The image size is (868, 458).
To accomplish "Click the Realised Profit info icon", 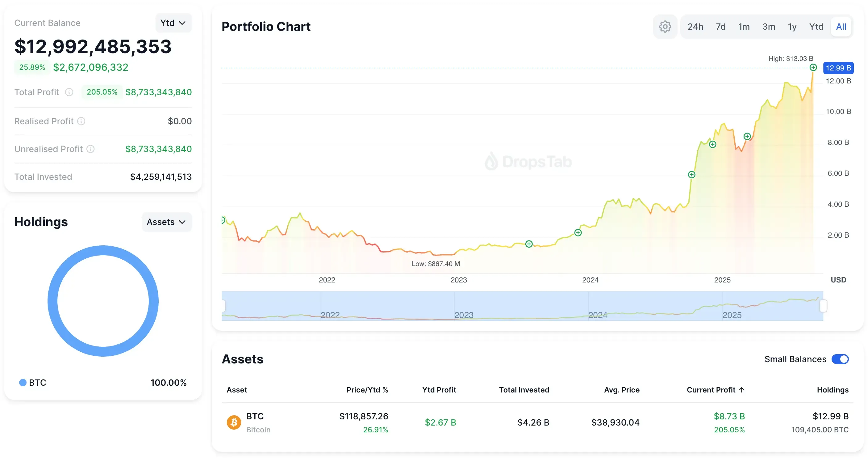I will pyautogui.click(x=81, y=121).
